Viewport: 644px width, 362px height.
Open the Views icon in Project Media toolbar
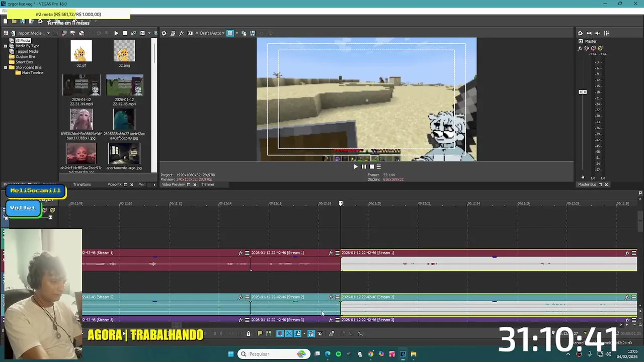click(x=142, y=33)
